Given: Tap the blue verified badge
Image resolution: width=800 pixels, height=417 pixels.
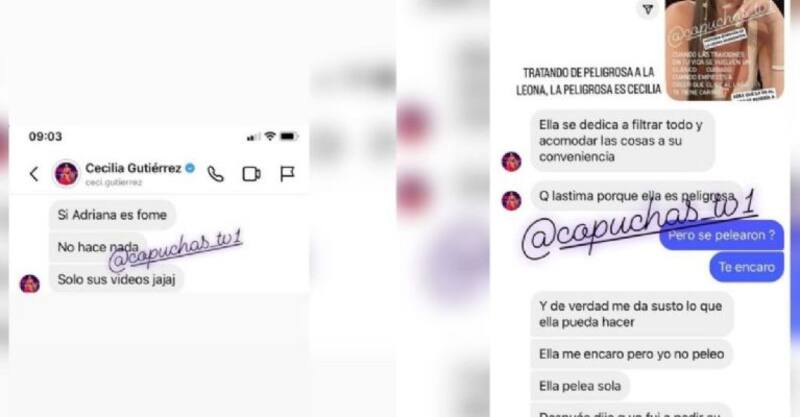Looking at the screenshot, I should point(190,168).
